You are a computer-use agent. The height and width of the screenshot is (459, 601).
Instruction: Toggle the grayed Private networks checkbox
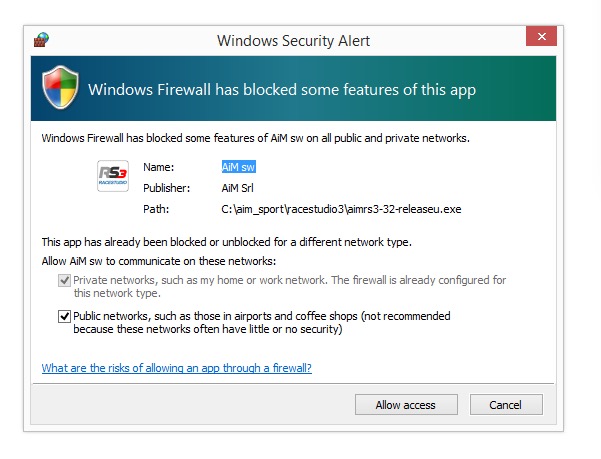[64, 280]
